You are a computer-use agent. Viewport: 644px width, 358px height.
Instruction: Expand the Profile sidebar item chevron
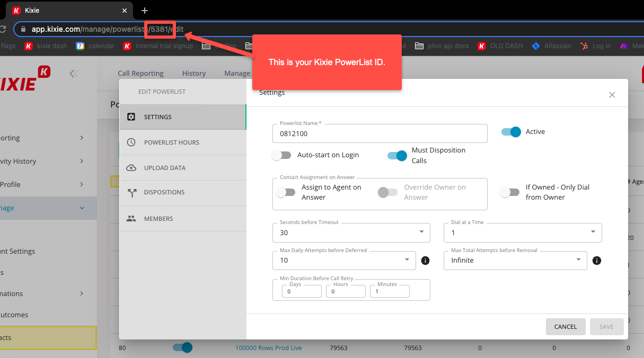(x=82, y=184)
